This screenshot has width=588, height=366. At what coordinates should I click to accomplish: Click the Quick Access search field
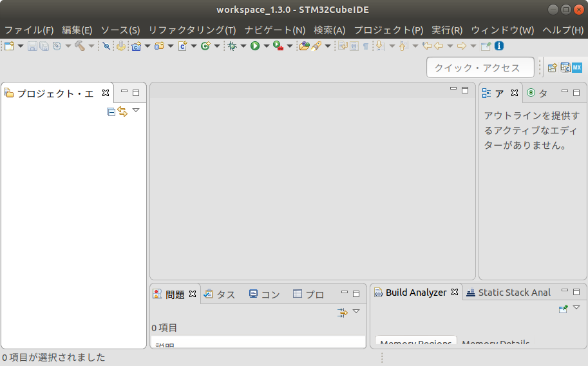(480, 68)
